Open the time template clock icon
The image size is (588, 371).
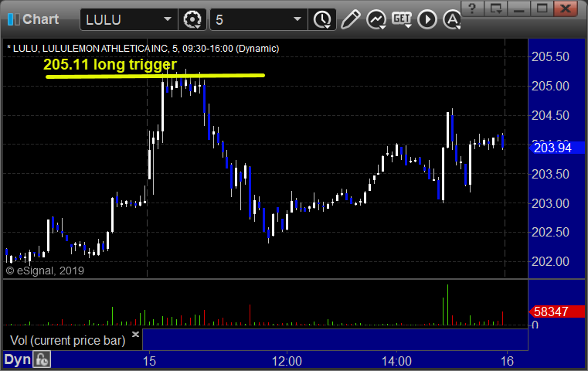tap(322, 19)
